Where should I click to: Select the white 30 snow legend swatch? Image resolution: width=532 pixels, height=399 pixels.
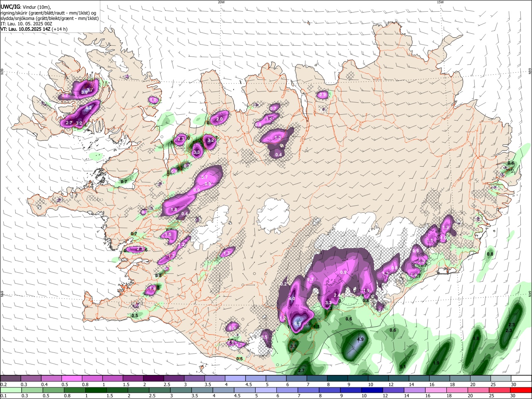pyautogui.click(x=521, y=379)
